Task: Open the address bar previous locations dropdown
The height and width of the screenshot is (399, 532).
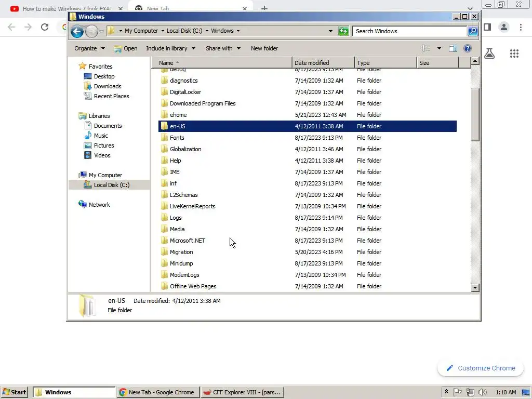Action: click(x=330, y=31)
